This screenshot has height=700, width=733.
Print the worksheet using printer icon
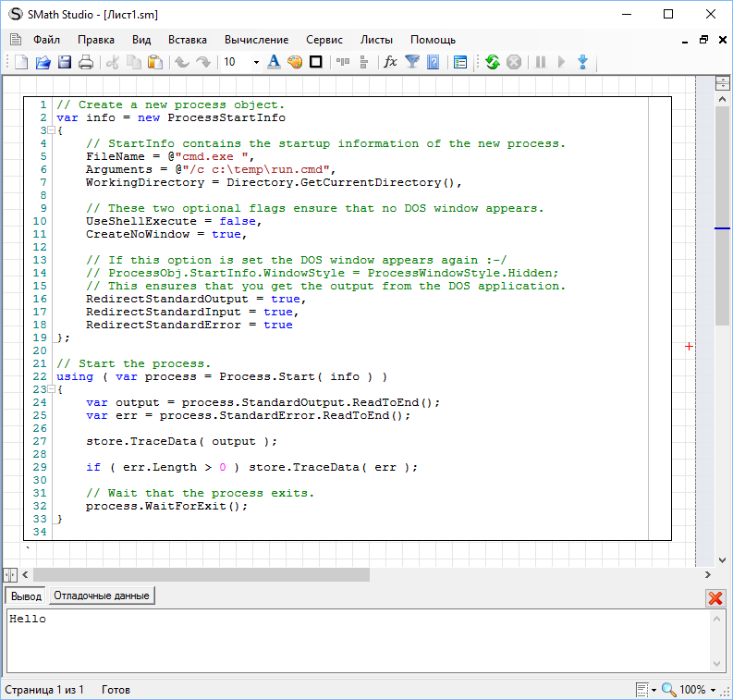coord(86,62)
